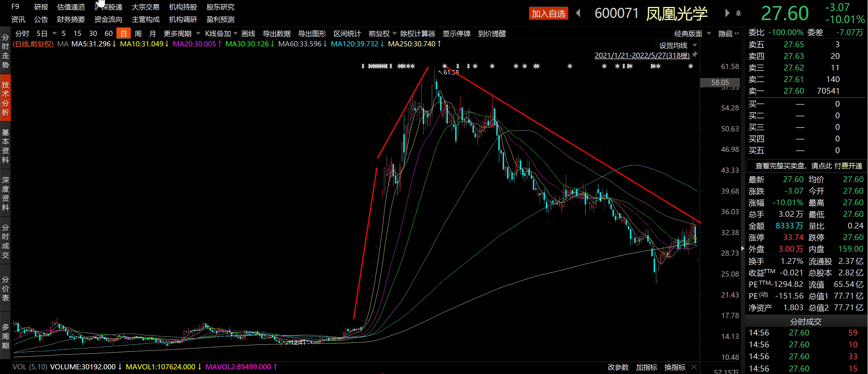Open the 资金流向 menu item
Viewport: 868px width, 374px height.
coord(108,19)
